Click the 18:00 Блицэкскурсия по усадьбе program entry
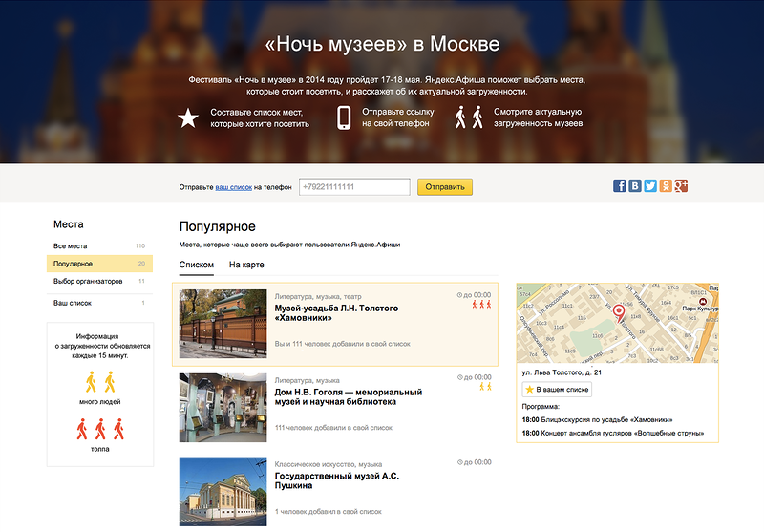Screen dimensions: 764x532 tap(598, 420)
